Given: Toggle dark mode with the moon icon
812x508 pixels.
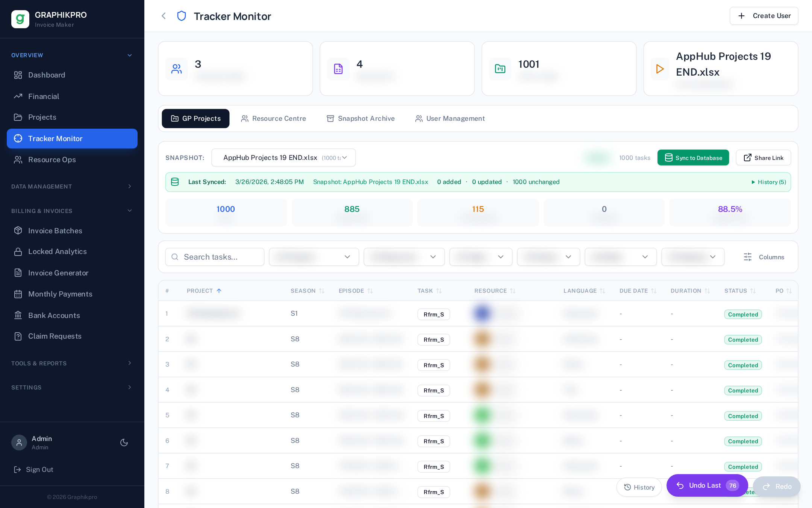Looking at the screenshot, I should point(124,443).
